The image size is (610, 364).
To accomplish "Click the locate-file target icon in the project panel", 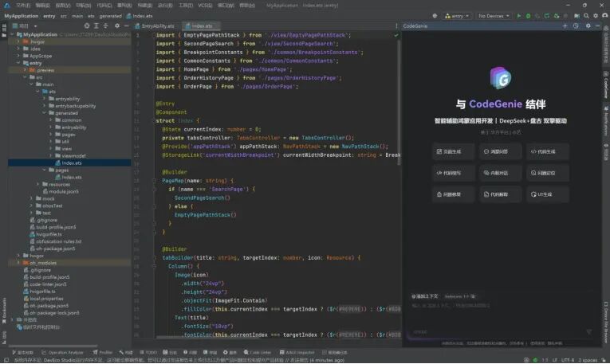I will [87, 26].
